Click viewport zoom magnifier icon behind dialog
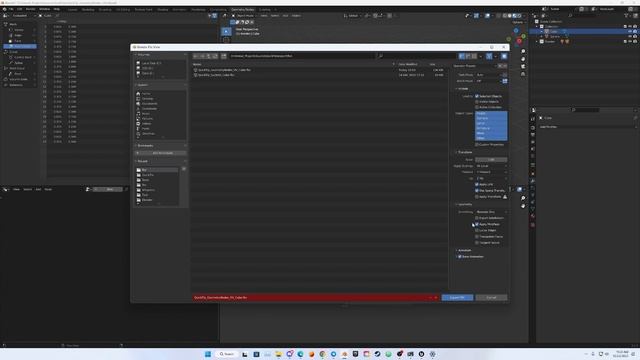 click(x=523, y=51)
